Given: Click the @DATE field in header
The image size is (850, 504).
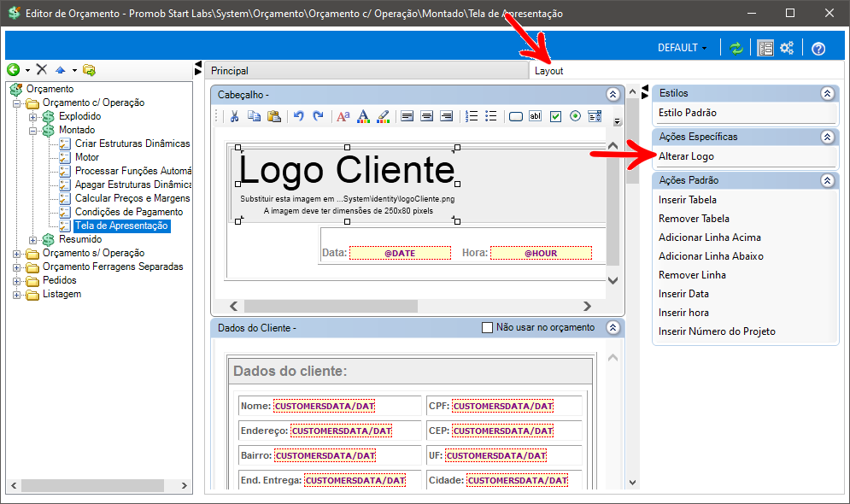Looking at the screenshot, I should click(400, 253).
